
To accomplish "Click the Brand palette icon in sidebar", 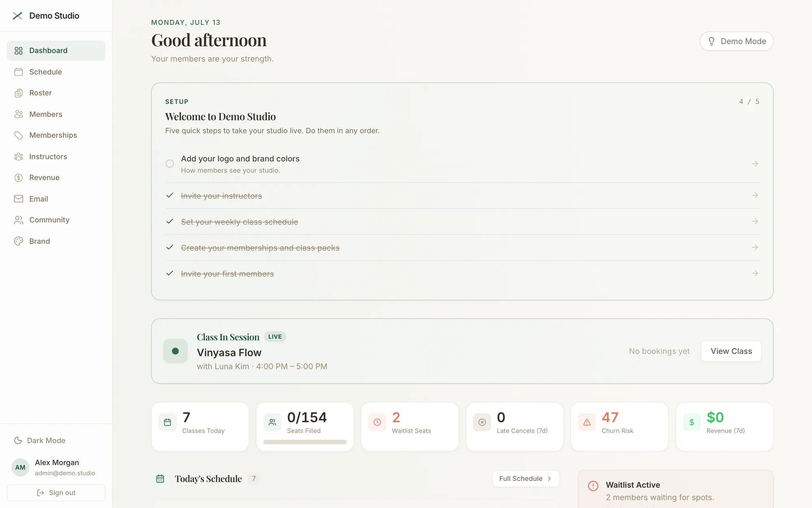I will click(x=19, y=241).
